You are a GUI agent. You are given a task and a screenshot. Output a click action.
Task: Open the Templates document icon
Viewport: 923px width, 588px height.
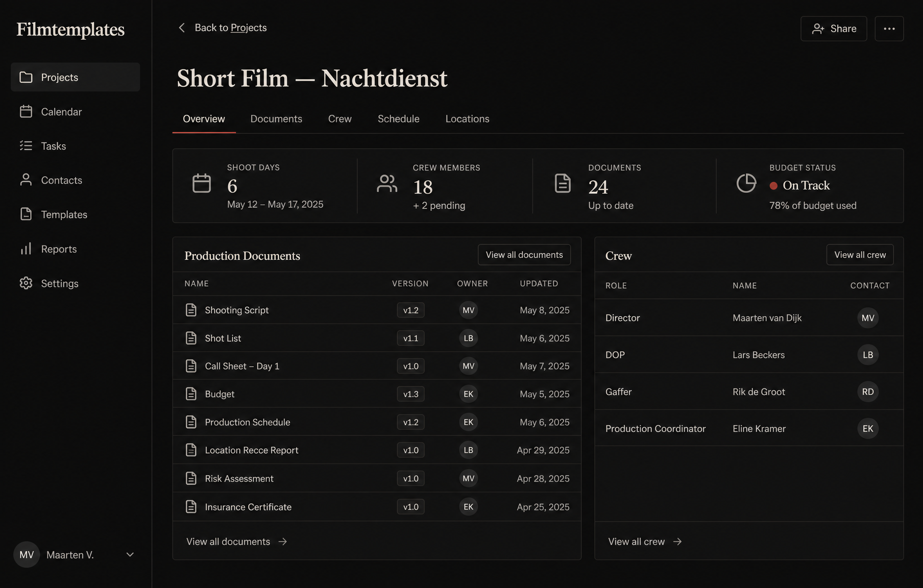tap(26, 214)
